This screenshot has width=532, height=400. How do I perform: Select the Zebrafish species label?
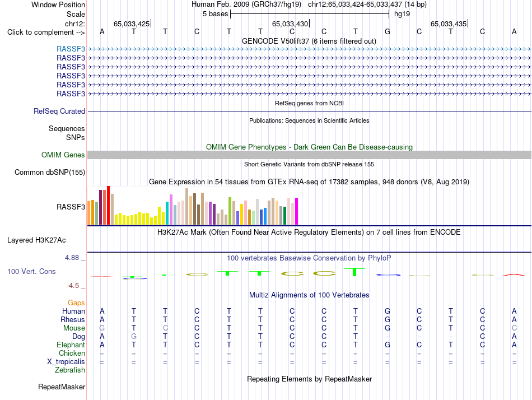coord(70,370)
